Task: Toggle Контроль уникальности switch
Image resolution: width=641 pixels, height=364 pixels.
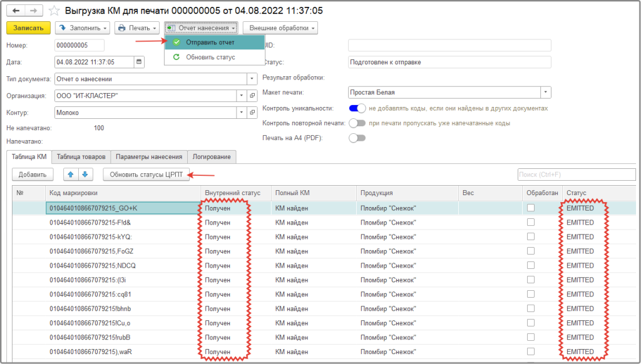Action: [x=357, y=108]
